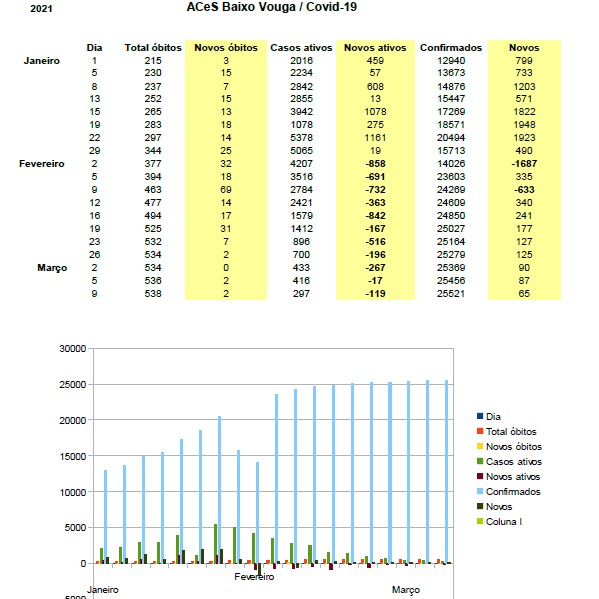Select the 25521 Confirmados cell
This screenshot has height=599, width=599.
coord(451,294)
